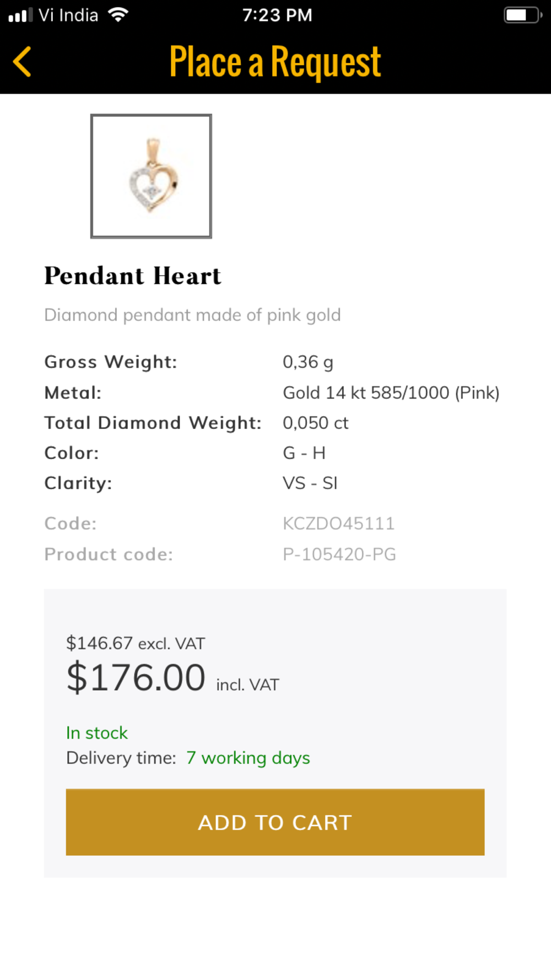The width and height of the screenshot is (551, 980).
Task: Tap the cellular signal bars icon
Action: pos(20,15)
